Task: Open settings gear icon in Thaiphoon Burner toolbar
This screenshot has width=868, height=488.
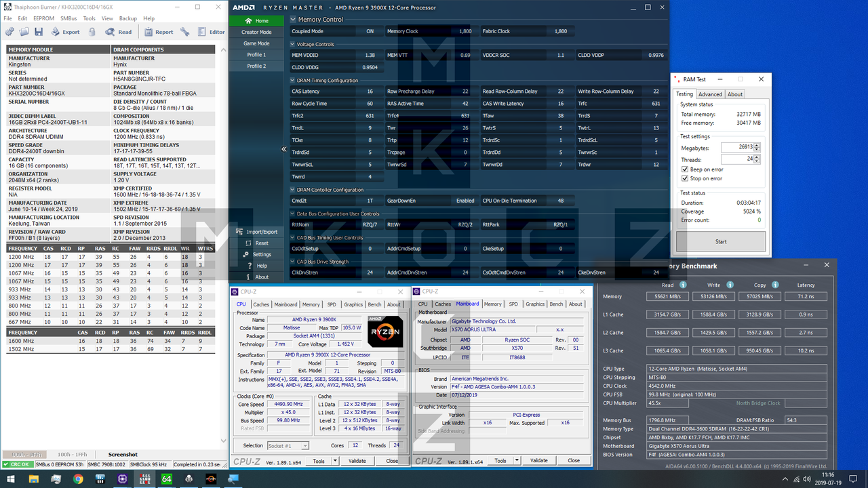Action: tap(9, 32)
